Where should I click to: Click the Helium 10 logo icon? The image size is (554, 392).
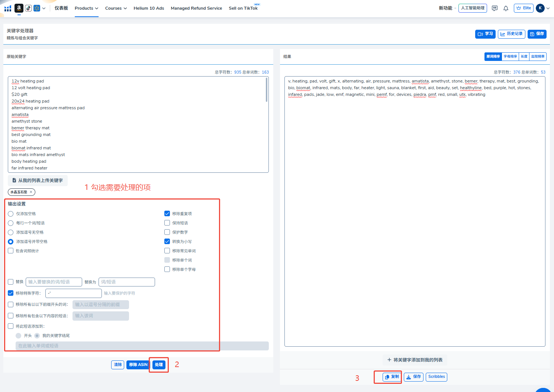click(x=8, y=8)
